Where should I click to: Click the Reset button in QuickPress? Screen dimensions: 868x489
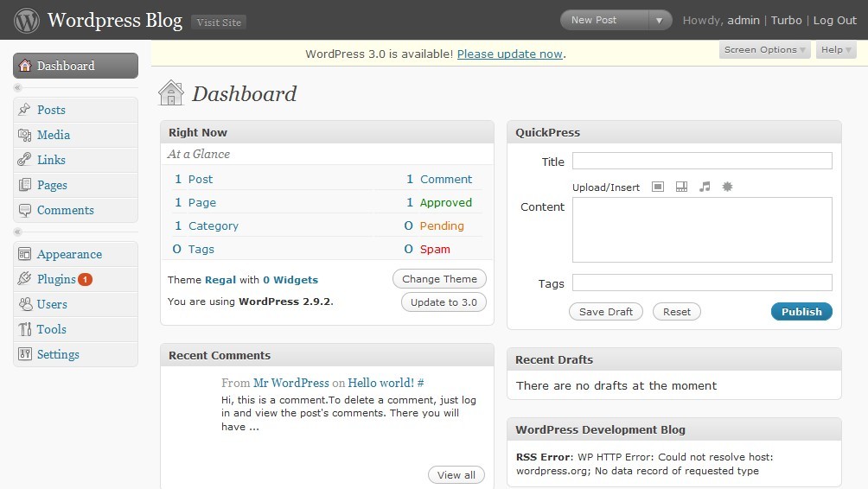(676, 311)
